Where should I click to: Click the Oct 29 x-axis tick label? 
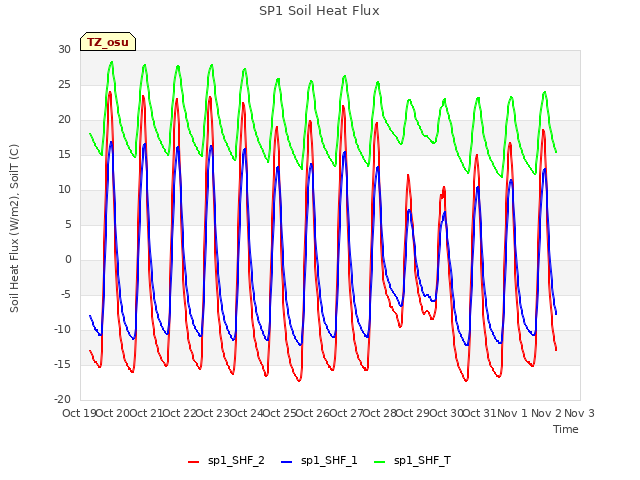click(413, 413)
